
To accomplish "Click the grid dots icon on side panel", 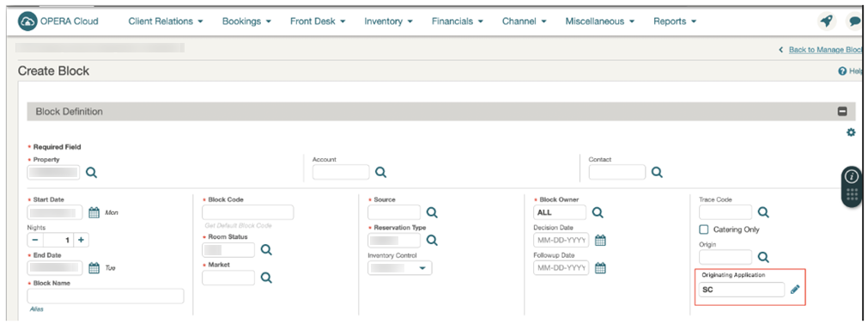I will pos(852,194).
